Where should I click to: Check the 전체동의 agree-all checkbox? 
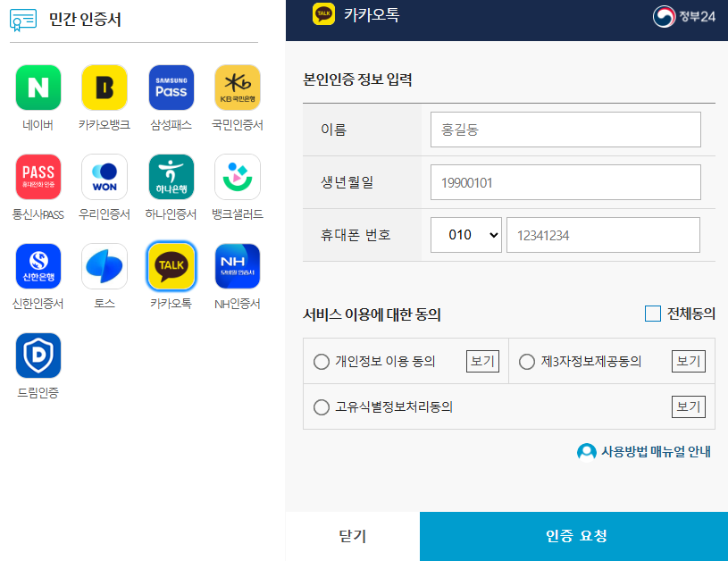tap(653, 314)
